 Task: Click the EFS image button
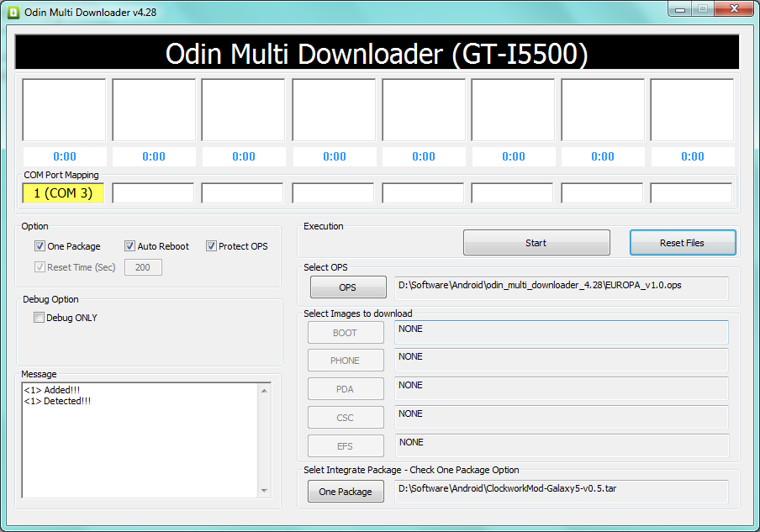345,446
